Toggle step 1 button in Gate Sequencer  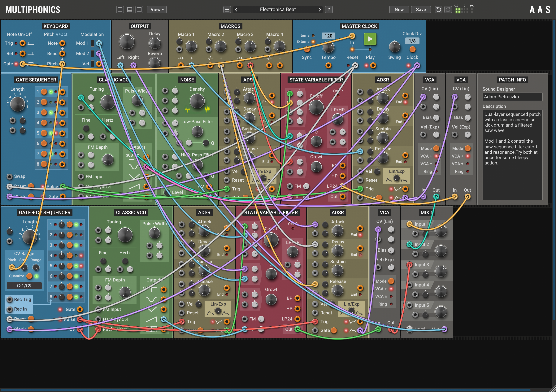tap(44, 92)
